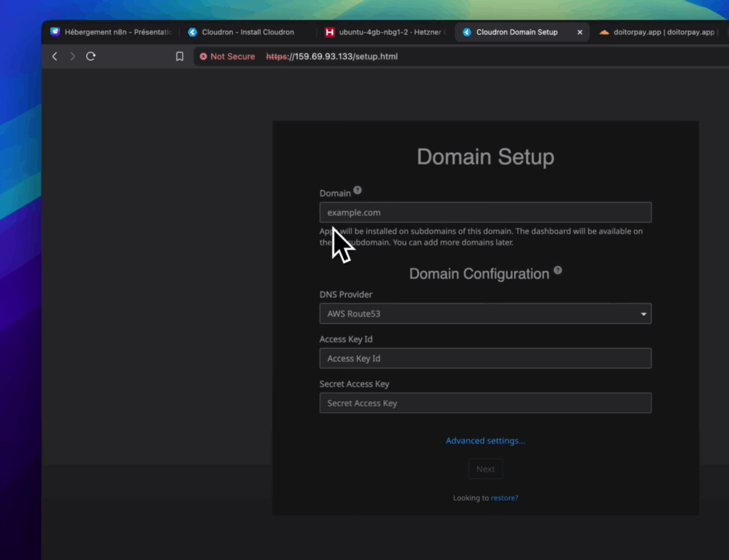The height and width of the screenshot is (560, 729).
Task: Click the browser forward arrow
Action: (73, 56)
